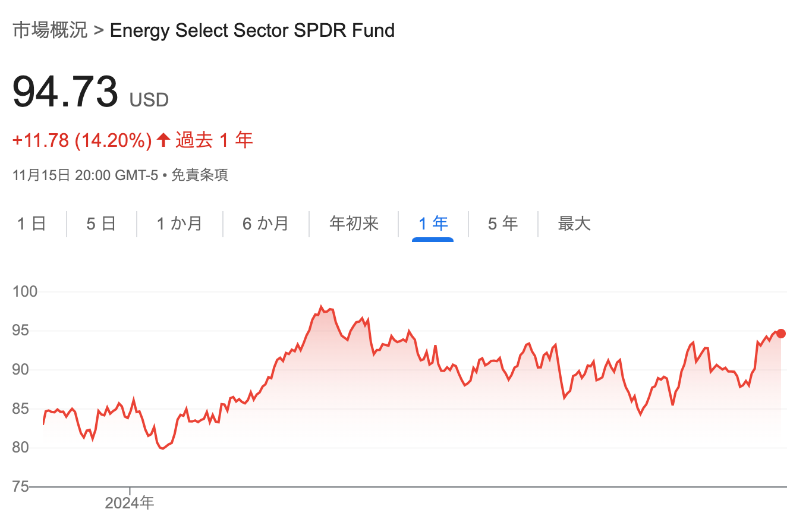Click the 94.73 price figure

pyautogui.click(x=65, y=92)
